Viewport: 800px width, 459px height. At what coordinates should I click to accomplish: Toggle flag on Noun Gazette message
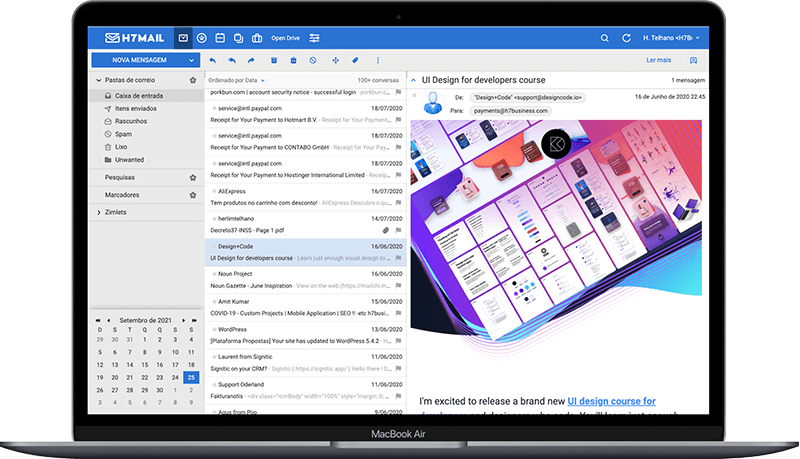pos(398,286)
